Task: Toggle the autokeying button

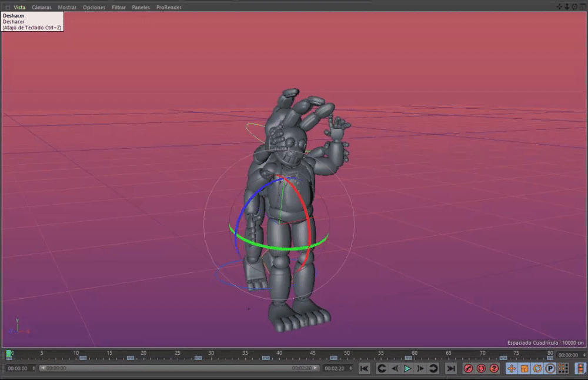Action: [x=482, y=368]
